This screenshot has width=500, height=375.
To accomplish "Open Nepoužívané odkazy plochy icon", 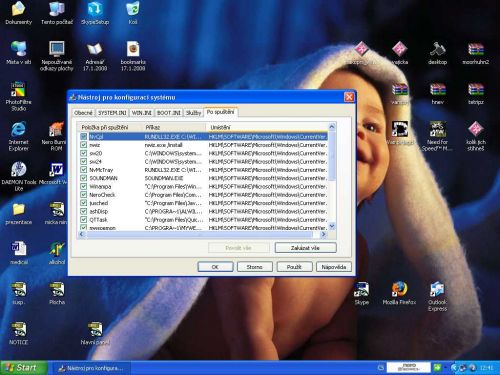I will click(57, 56).
